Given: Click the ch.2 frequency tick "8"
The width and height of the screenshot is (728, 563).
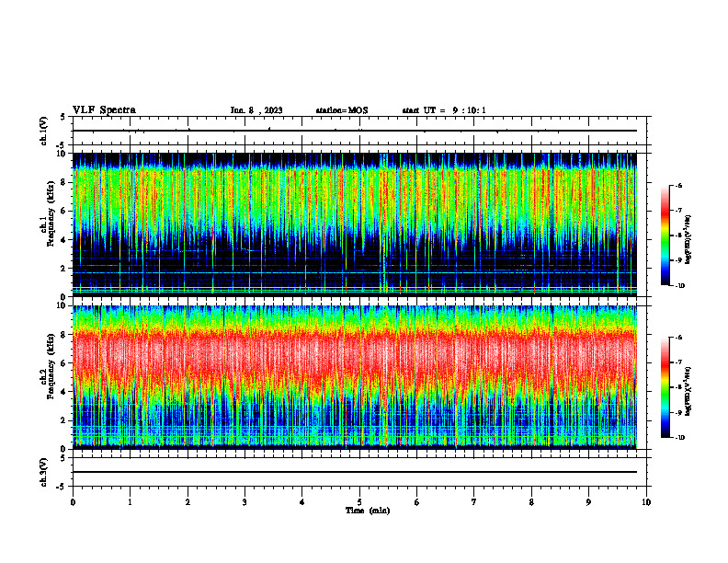Looking at the screenshot, I should point(64,335).
